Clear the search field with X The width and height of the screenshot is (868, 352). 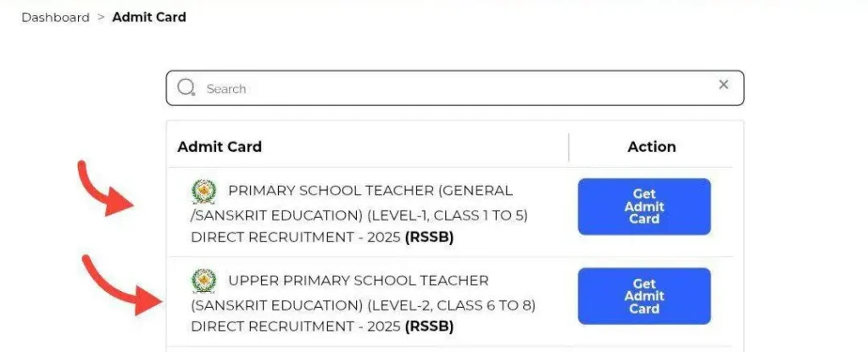coord(723,85)
